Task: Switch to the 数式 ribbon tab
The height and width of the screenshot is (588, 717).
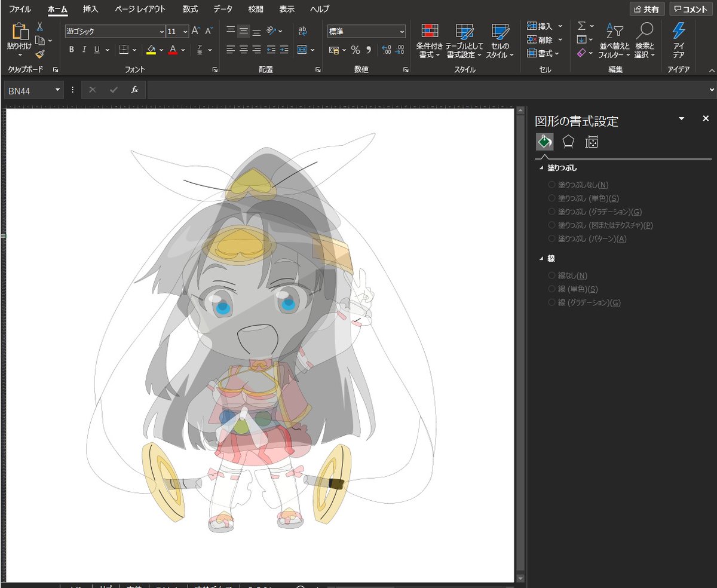Action: (x=190, y=9)
